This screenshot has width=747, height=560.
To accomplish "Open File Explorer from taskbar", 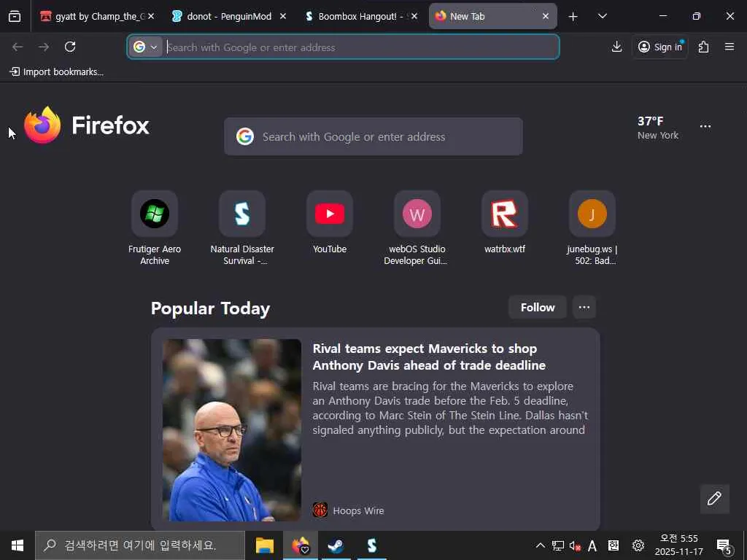I will [264, 545].
